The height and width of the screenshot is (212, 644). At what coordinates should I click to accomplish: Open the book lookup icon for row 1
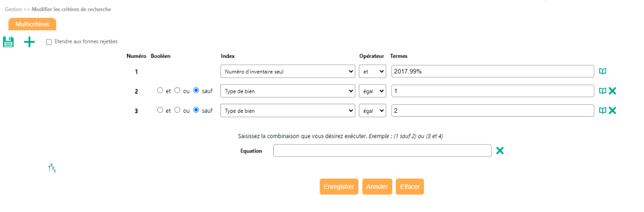click(x=603, y=71)
